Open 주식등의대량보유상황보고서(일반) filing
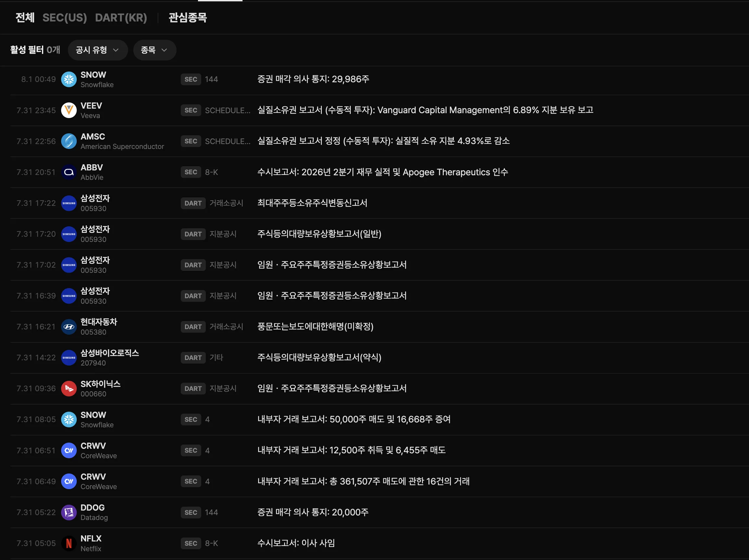Viewport: 749px width, 560px height. click(x=319, y=234)
